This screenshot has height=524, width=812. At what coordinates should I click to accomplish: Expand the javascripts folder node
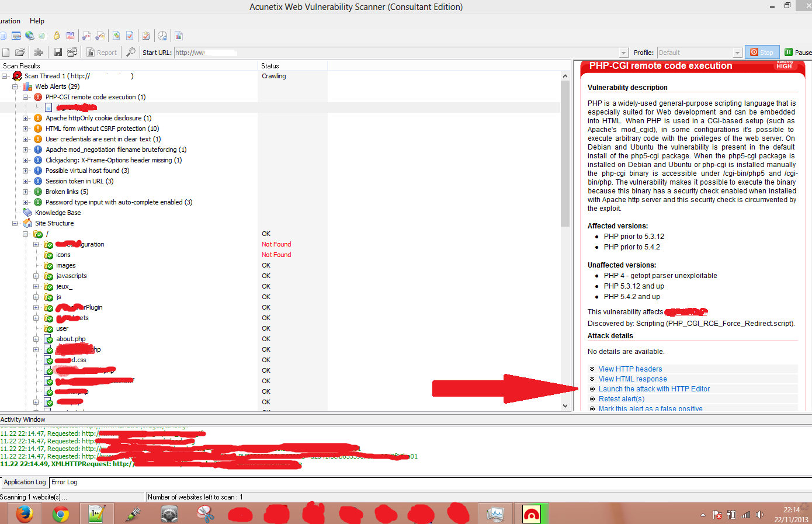pyautogui.click(x=36, y=276)
